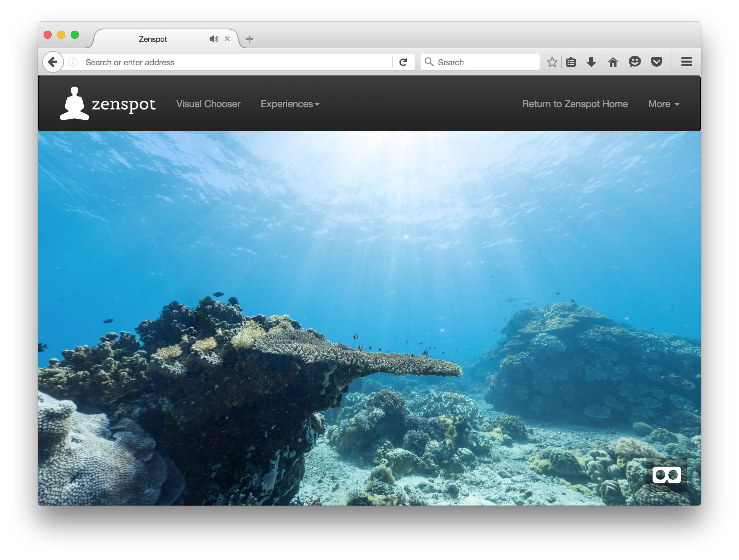Click the yellow minimize window button
Screen dimensions: 739x560
click(x=61, y=35)
